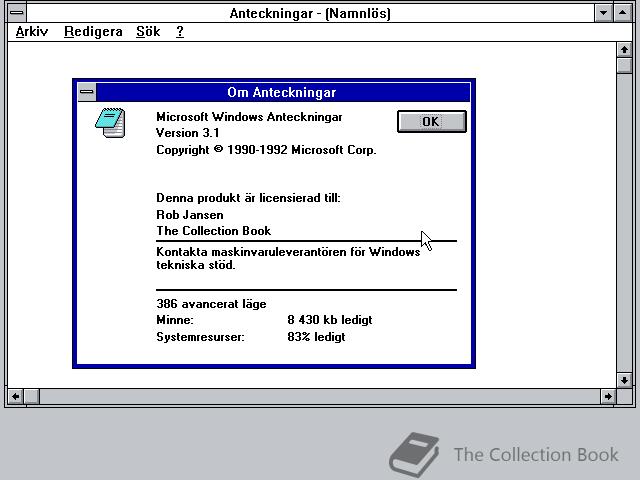Viewport: 640px width, 480px height.
Task: Click the 'Version 3.1' text
Action: (x=188, y=133)
